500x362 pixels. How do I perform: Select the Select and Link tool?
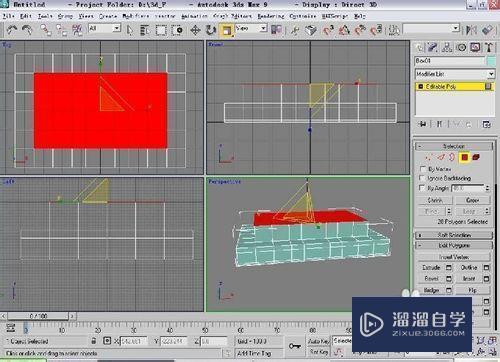pos(46,30)
